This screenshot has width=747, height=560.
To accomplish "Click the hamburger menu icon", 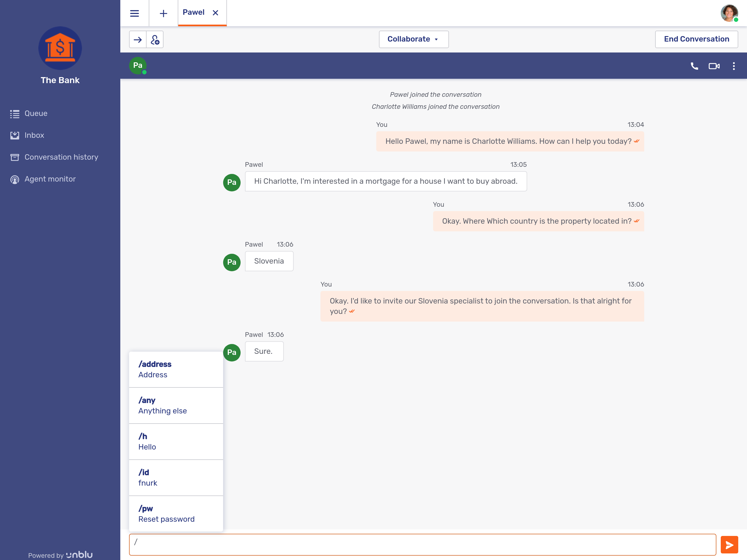I will (x=135, y=13).
